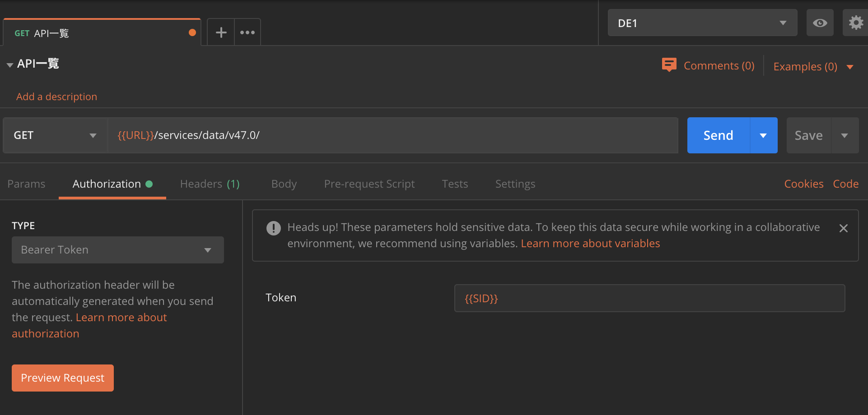Click the environment quick look eye icon

820,23
